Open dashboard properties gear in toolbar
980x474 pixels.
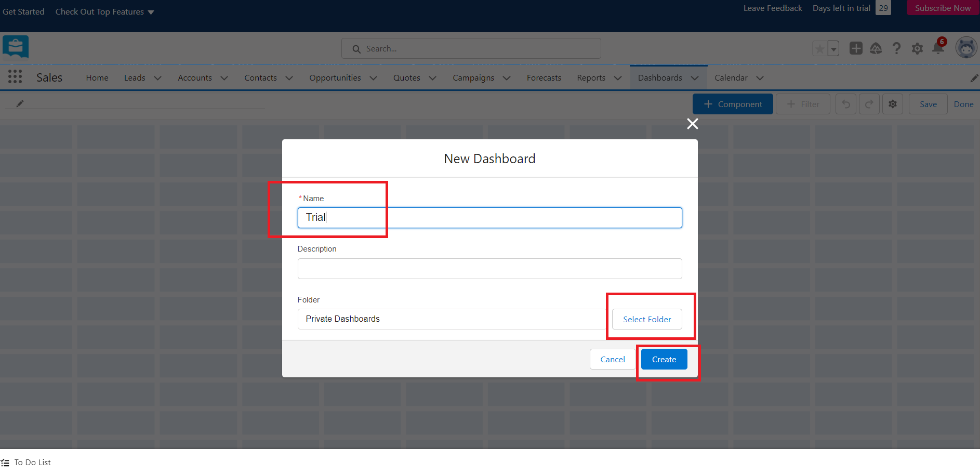point(893,104)
